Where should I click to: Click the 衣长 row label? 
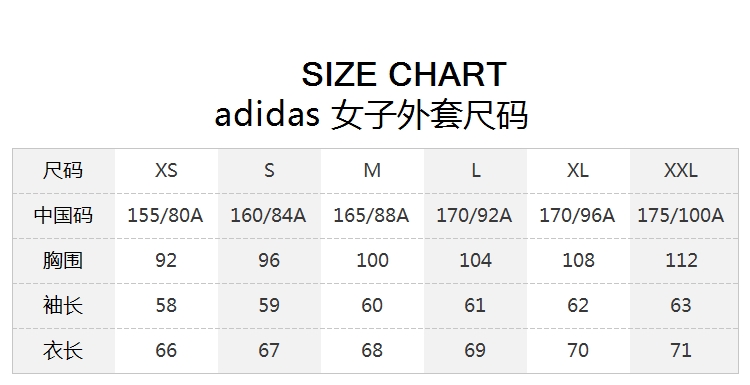pos(63,350)
